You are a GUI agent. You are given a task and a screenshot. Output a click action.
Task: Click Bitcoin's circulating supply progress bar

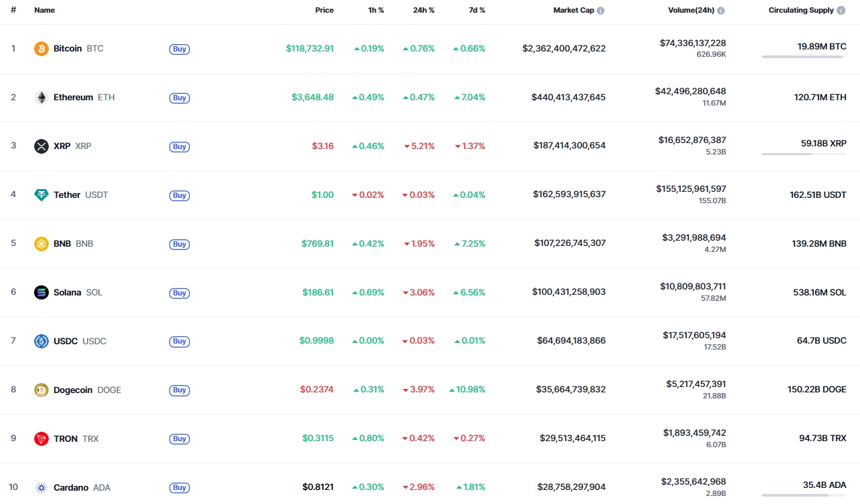coord(803,57)
